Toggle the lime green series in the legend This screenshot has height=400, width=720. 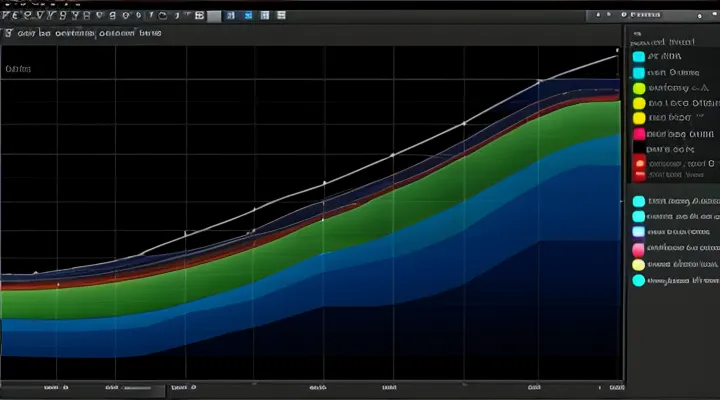tap(639, 87)
